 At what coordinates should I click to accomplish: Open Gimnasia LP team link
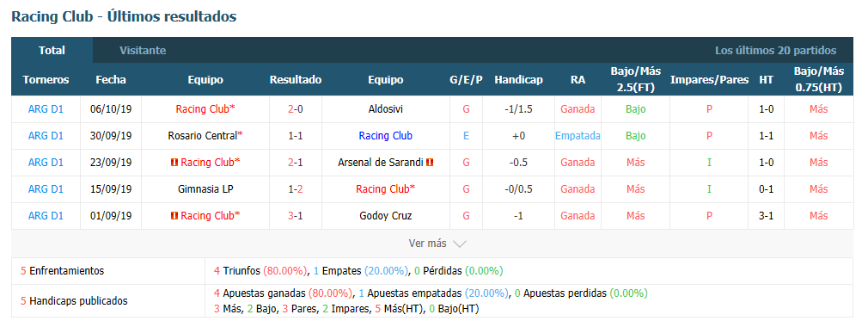[205, 189]
